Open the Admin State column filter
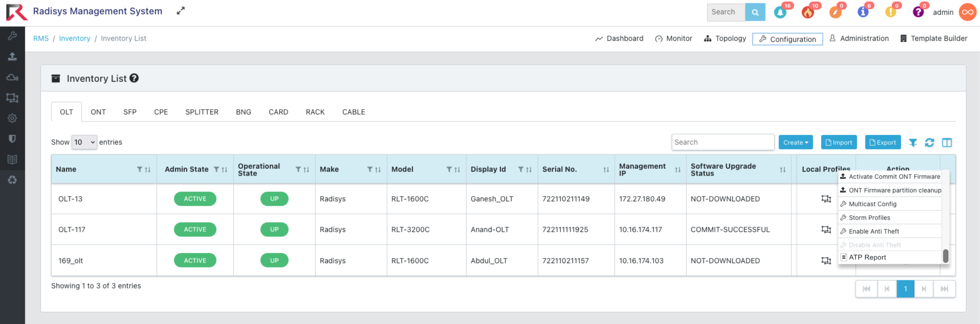 tap(216, 169)
